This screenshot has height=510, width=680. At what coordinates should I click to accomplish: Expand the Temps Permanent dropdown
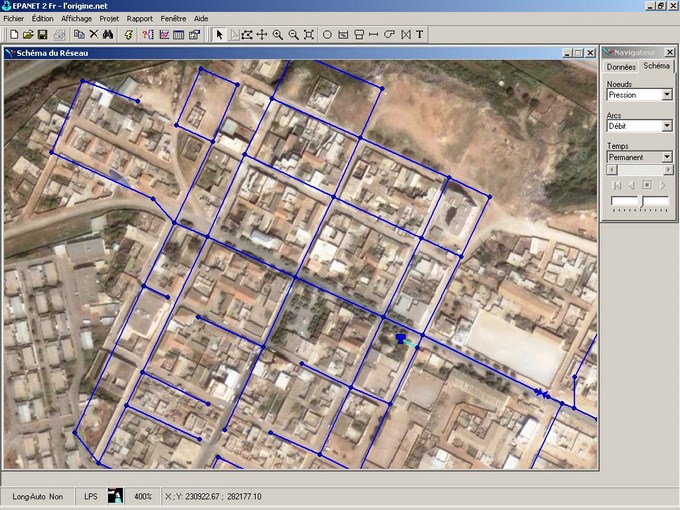[x=667, y=157]
